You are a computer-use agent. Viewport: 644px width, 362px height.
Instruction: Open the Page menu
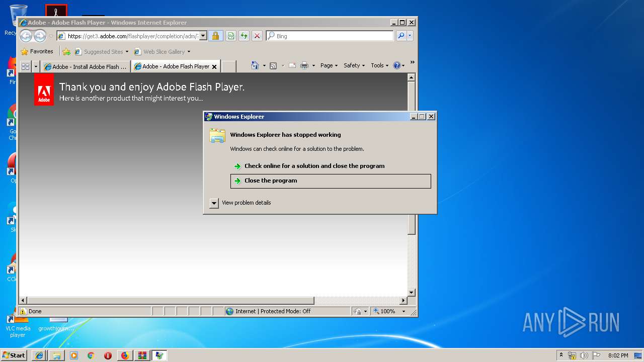pos(329,65)
